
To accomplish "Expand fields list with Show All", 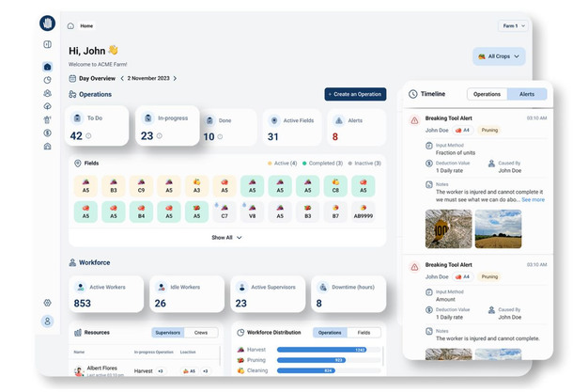I will pyautogui.click(x=225, y=238).
